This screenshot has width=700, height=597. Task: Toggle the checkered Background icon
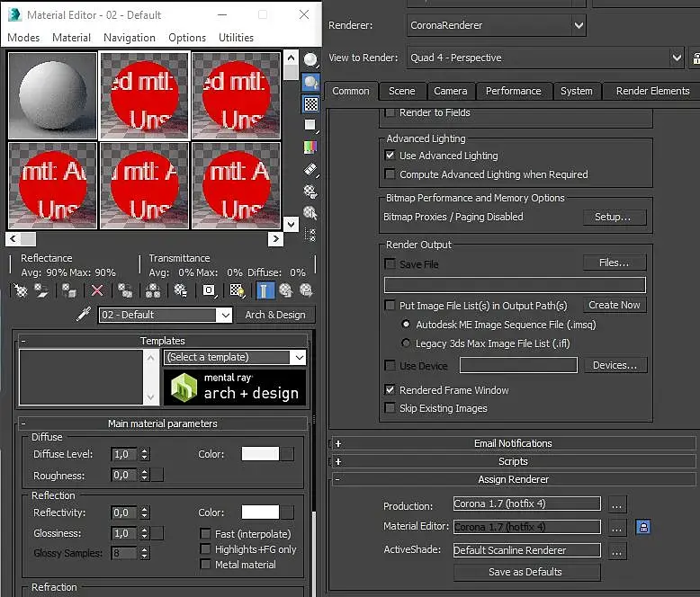[x=310, y=104]
